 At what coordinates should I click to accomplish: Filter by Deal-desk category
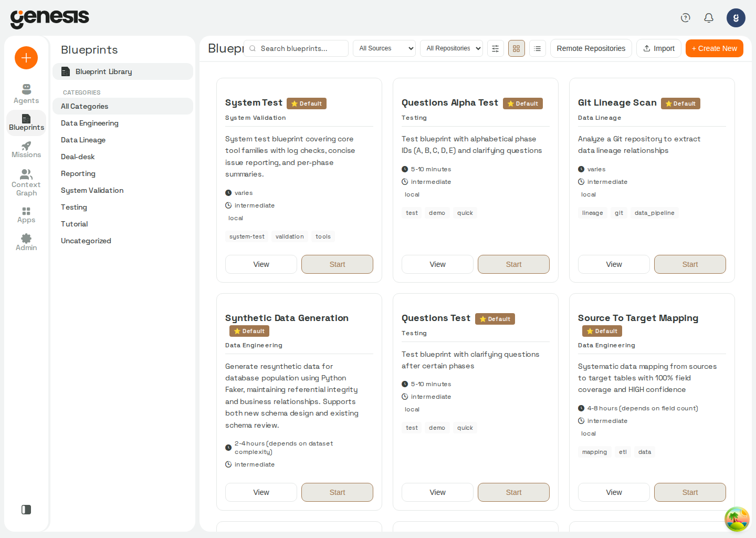[123, 157]
